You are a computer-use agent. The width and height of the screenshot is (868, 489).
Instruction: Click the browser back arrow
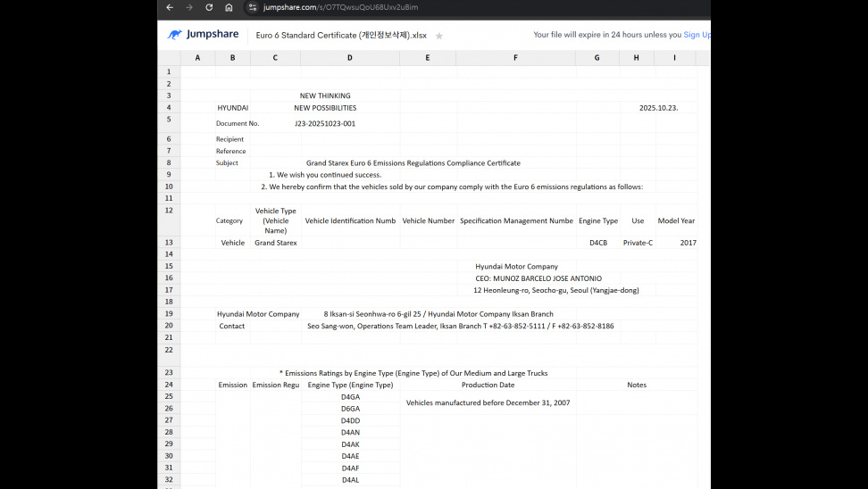pyautogui.click(x=170, y=7)
